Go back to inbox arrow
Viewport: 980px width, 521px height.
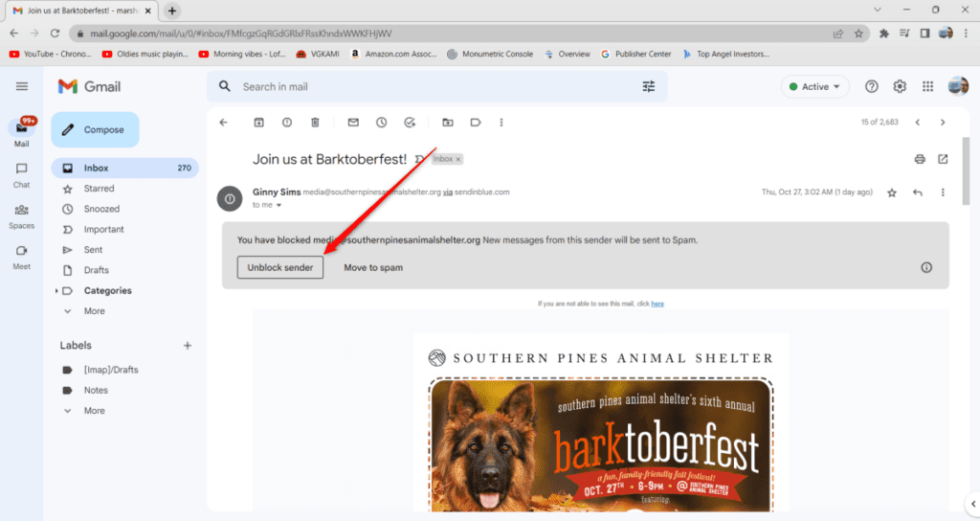point(224,123)
